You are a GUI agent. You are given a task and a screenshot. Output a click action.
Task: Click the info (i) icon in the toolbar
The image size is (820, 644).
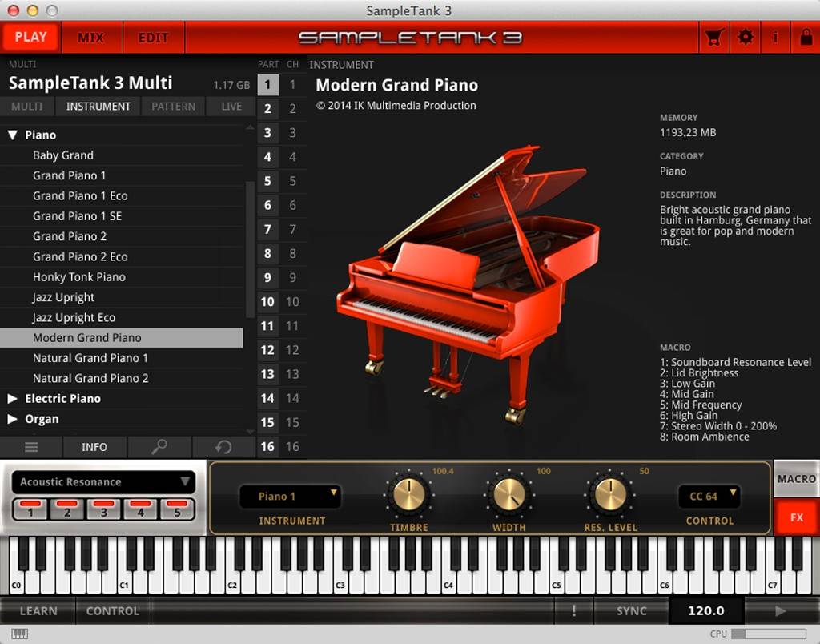(x=775, y=37)
